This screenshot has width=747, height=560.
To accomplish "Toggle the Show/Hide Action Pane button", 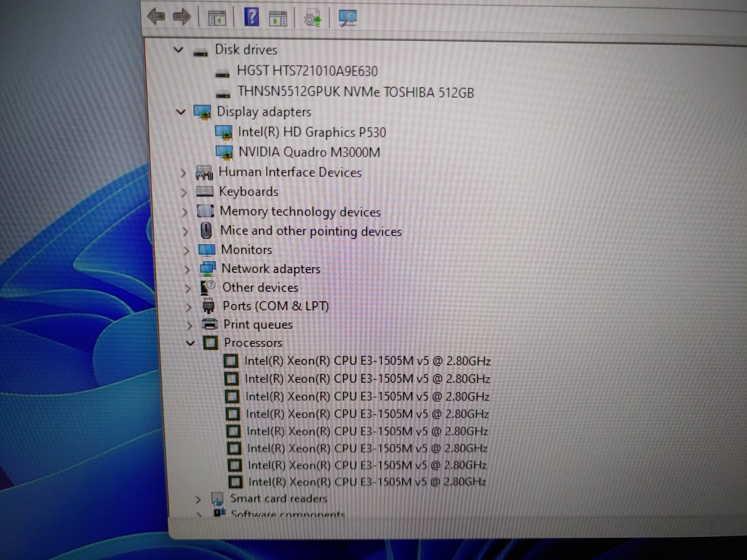I will pos(278,19).
